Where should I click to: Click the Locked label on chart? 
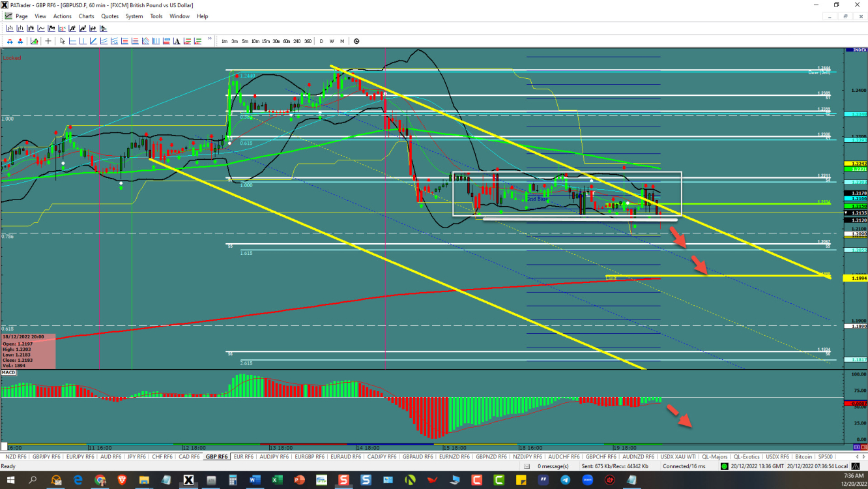(x=12, y=58)
